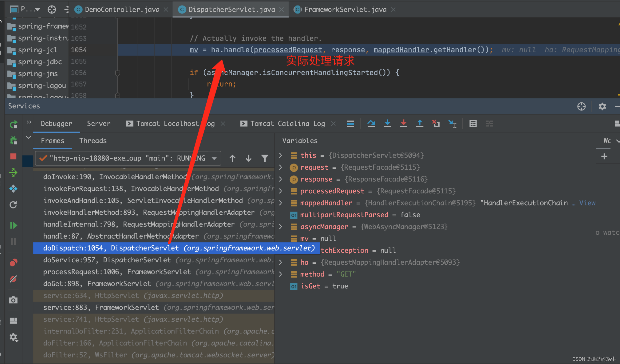Click the add watch plus button
The height and width of the screenshot is (364, 620).
point(604,156)
